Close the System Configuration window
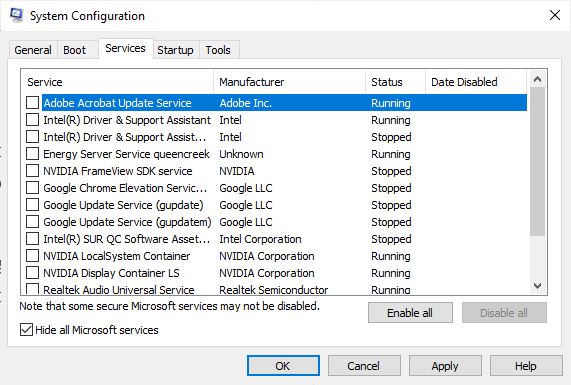571x385 pixels. click(x=555, y=15)
